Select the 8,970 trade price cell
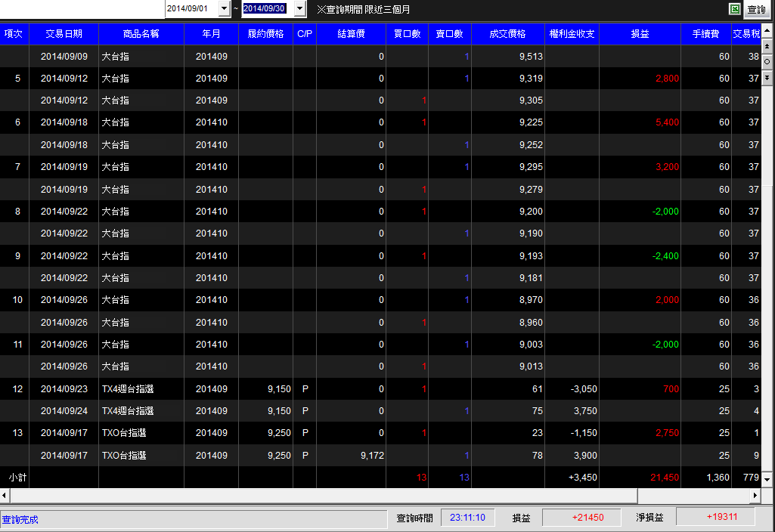Viewport: 775px width, 532px height. (x=508, y=300)
